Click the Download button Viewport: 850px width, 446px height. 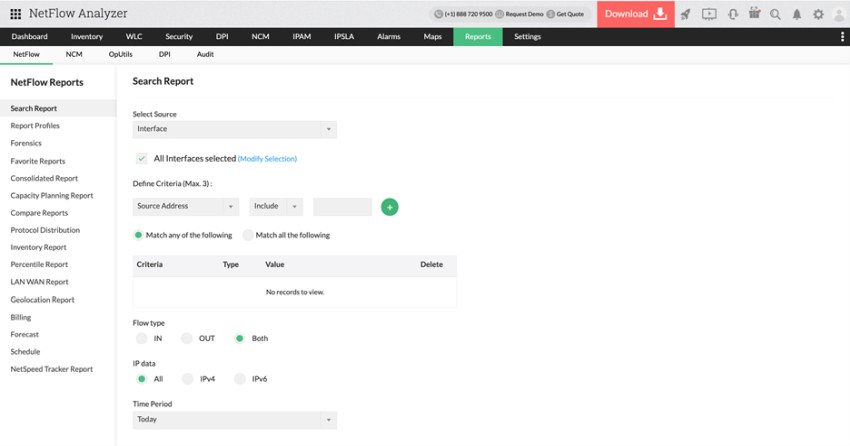636,14
